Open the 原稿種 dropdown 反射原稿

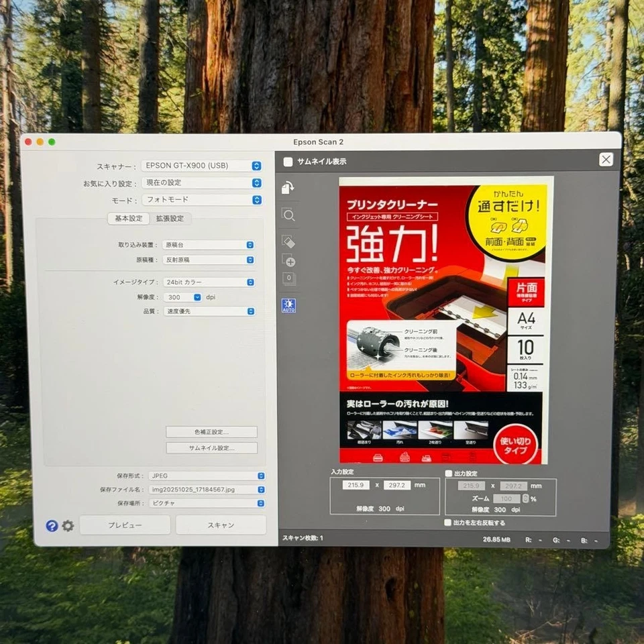209,260
